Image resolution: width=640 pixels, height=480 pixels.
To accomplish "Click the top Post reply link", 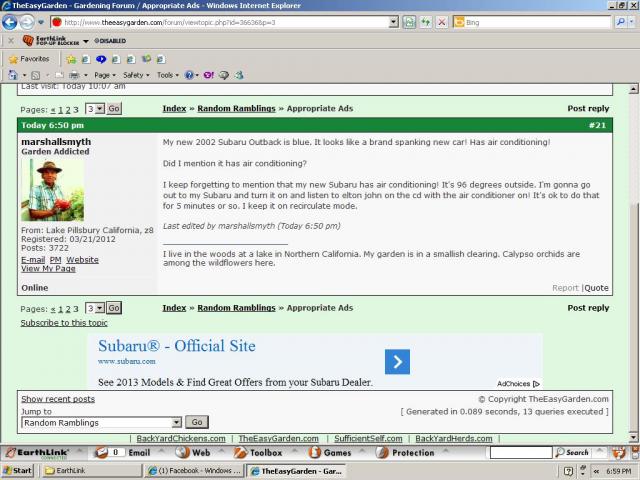I will pyautogui.click(x=588, y=109).
